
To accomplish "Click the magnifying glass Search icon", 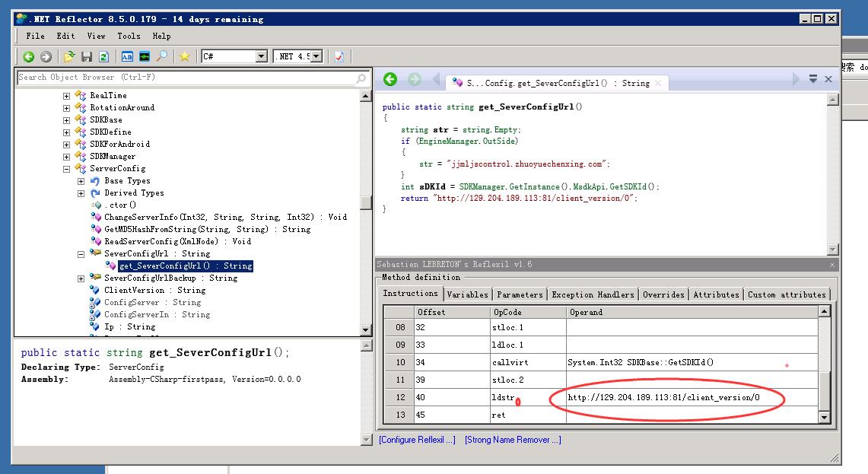I will tap(162, 56).
